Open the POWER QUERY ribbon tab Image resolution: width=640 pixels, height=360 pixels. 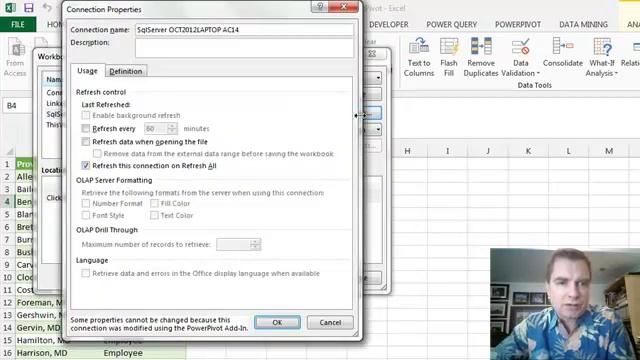coord(451,24)
